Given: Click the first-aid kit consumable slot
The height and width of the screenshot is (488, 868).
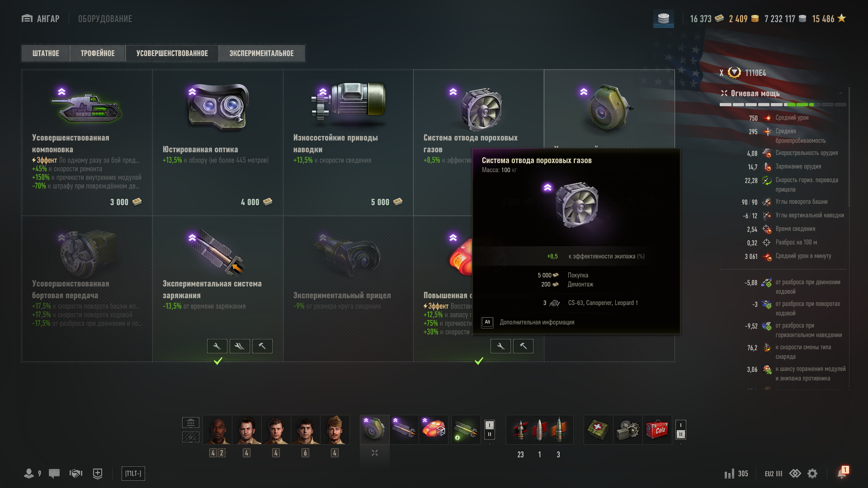Looking at the screenshot, I should click(598, 430).
